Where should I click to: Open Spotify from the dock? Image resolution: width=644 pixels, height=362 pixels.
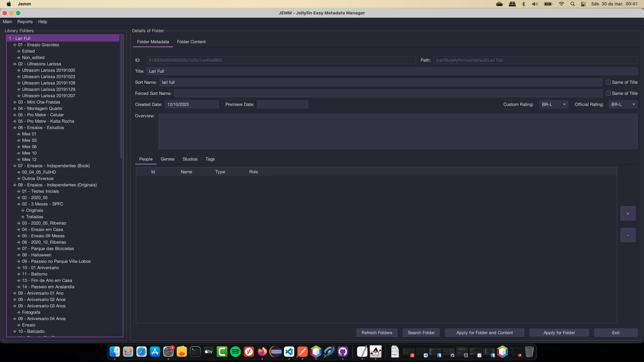coord(235,352)
